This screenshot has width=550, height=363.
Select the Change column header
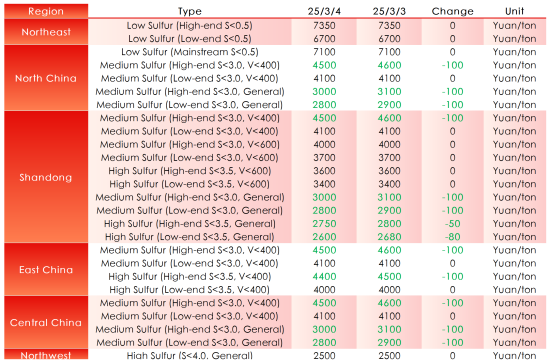coord(452,11)
